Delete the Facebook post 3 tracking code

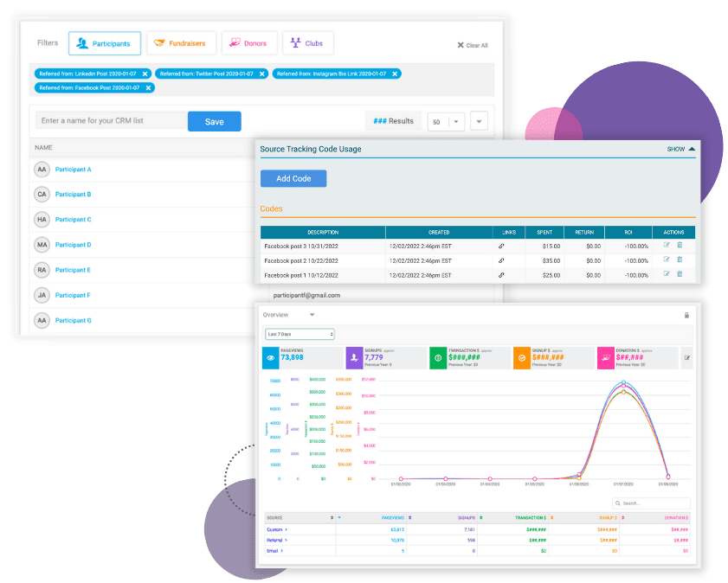680,245
